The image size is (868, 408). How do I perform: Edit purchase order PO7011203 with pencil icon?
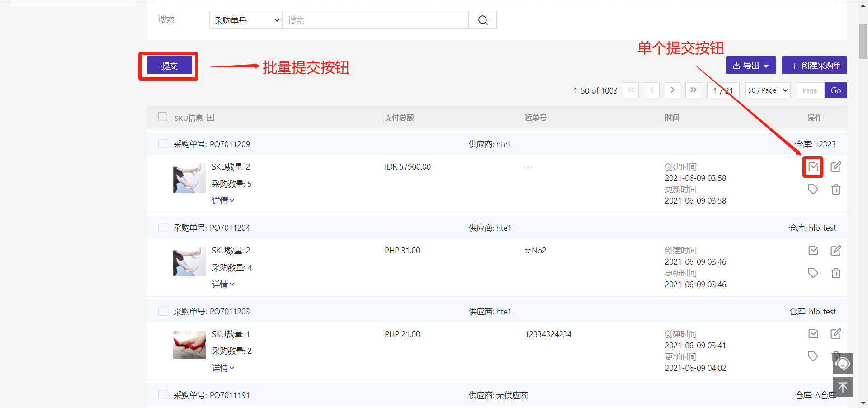click(835, 334)
